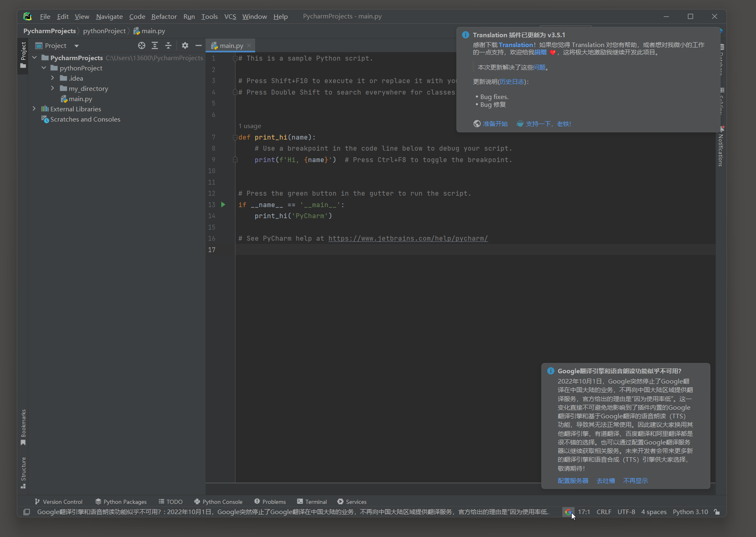
Task: Click the 历史日志 link in update notes
Action: click(x=512, y=81)
